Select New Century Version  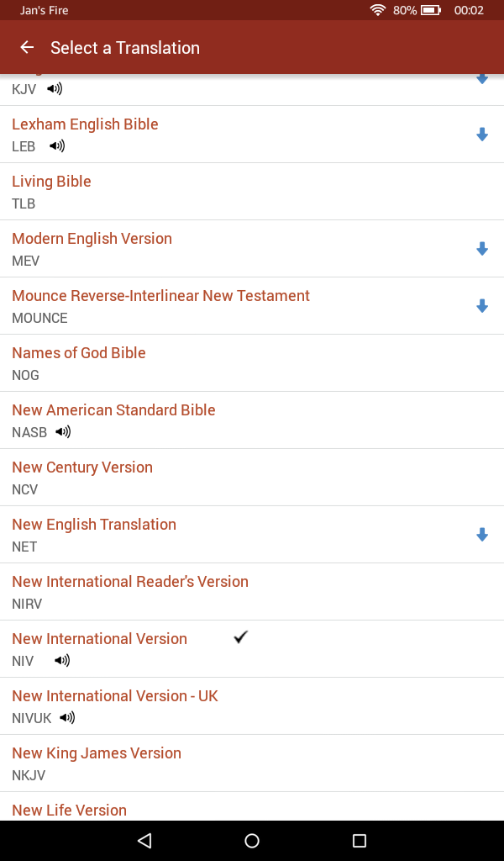point(82,467)
